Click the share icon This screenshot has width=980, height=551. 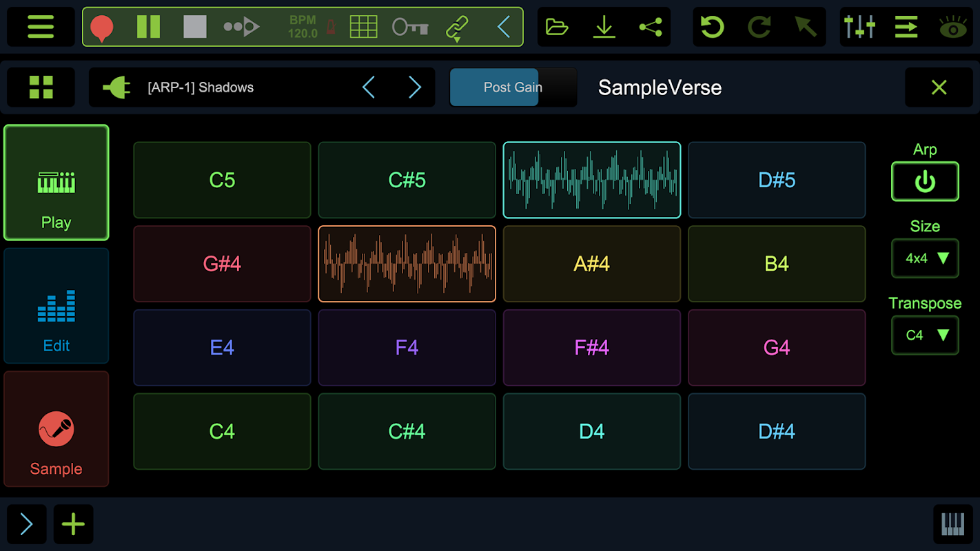[650, 27]
